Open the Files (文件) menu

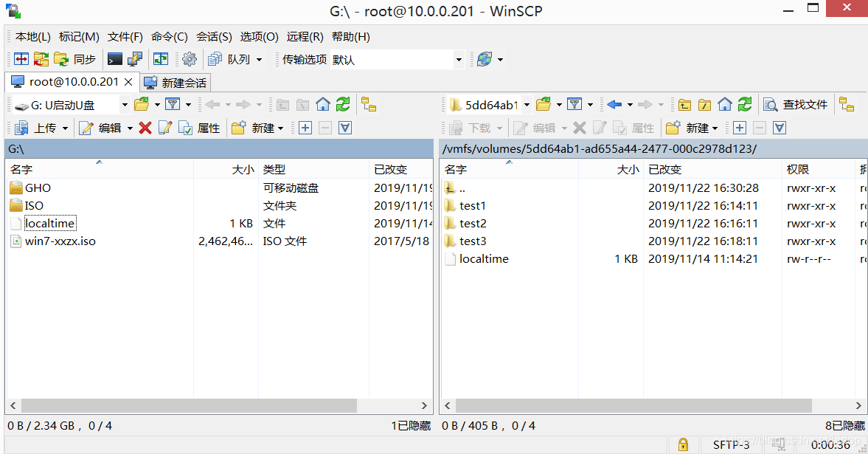[x=125, y=37]
